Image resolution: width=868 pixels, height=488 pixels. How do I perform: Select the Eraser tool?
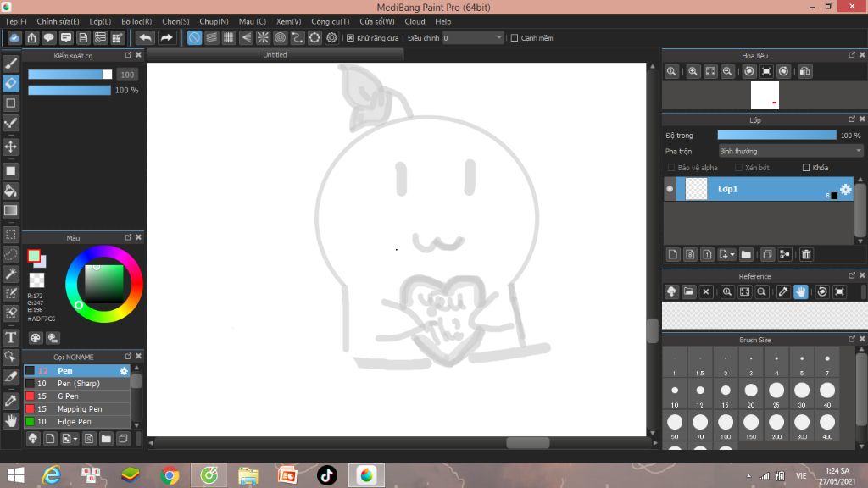pos(10,83)
